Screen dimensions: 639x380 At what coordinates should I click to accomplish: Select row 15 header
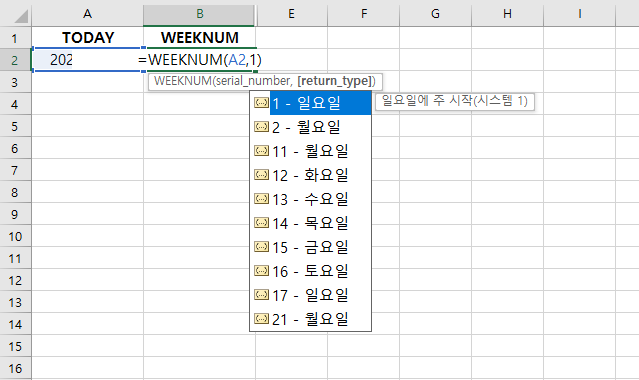[15, 347]
